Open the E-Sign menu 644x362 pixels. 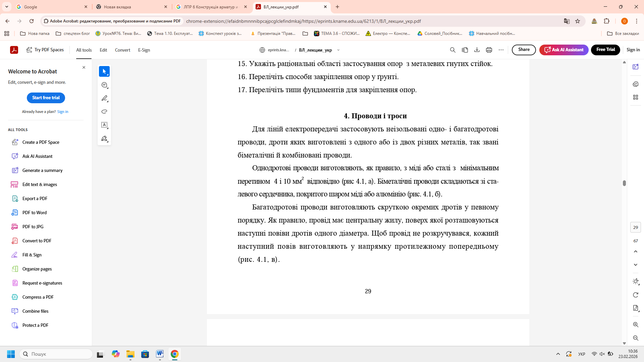click(144, 50)
